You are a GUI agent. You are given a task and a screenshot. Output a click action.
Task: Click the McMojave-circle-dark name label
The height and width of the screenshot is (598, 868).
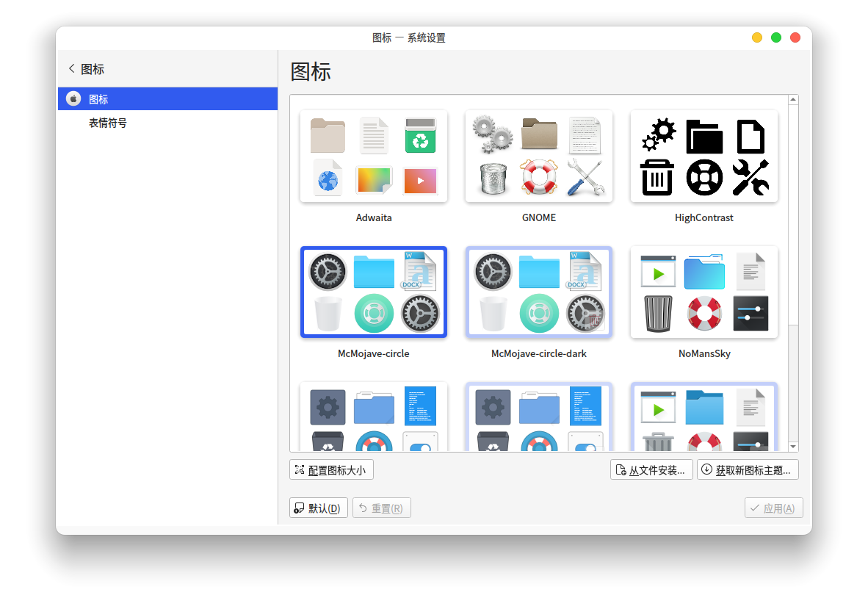pos(538,353)
